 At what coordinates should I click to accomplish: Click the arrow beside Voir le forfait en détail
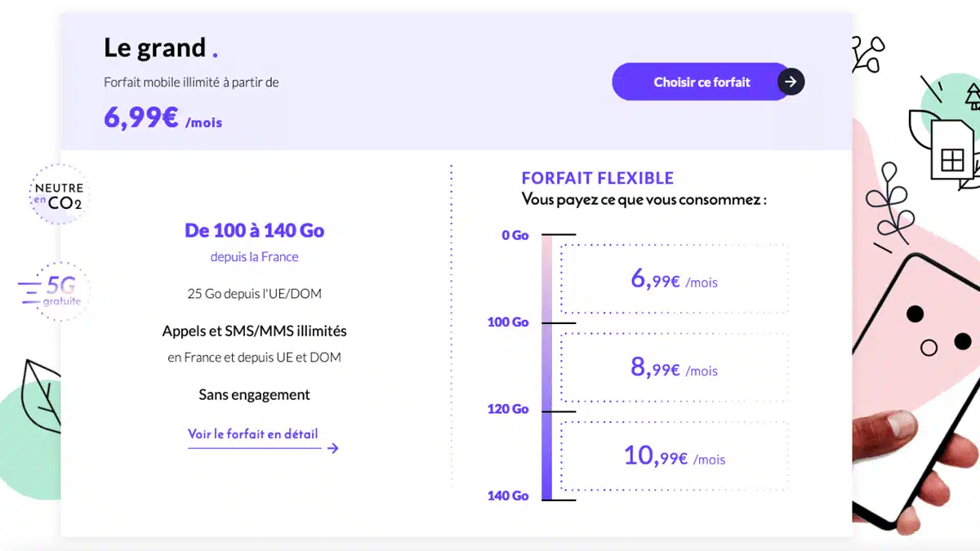coord(332,447)
